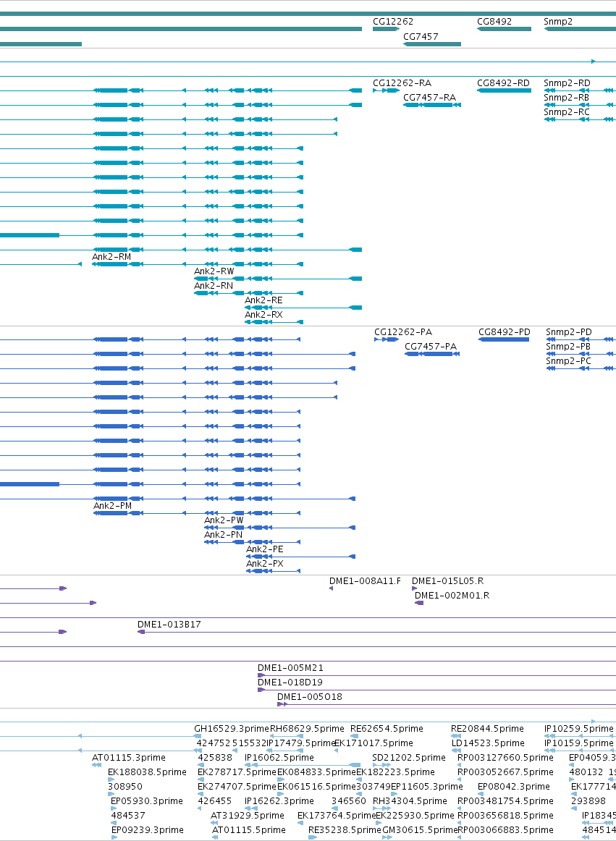This screenshot has height=841, width=616.
Task: Select EST SD21202.5prime
Action: coord(409,757)
